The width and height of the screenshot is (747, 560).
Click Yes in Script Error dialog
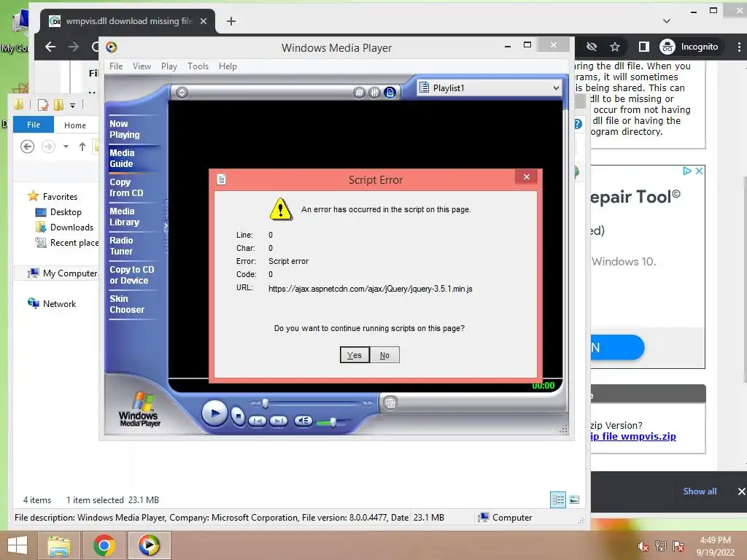pyautogui.click(x=355, y=355)
